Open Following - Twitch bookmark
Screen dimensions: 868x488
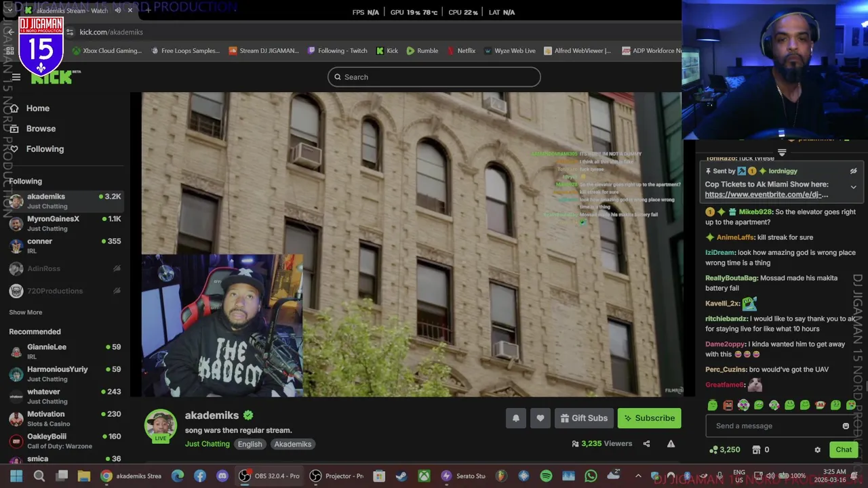click(x=337, y=51)
